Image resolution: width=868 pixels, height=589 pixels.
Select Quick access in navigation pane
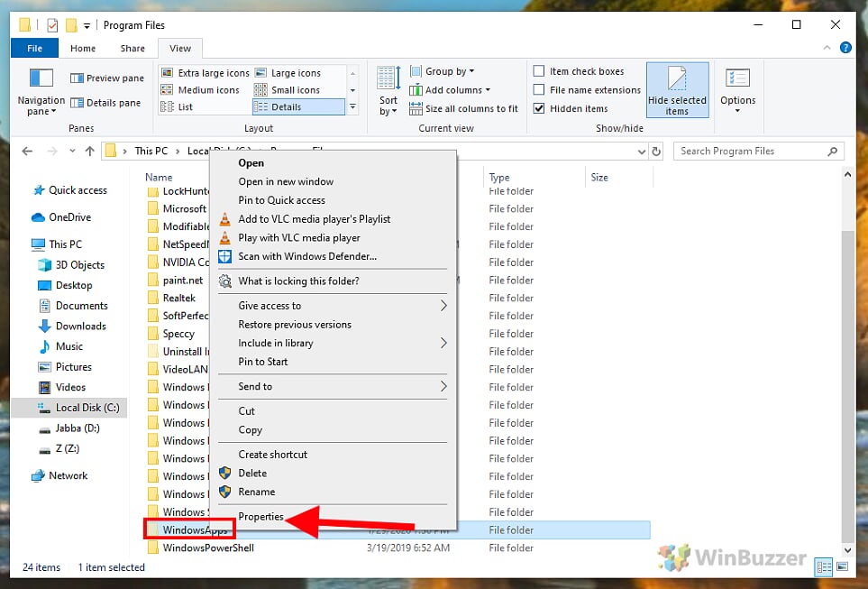coord(70,190)
